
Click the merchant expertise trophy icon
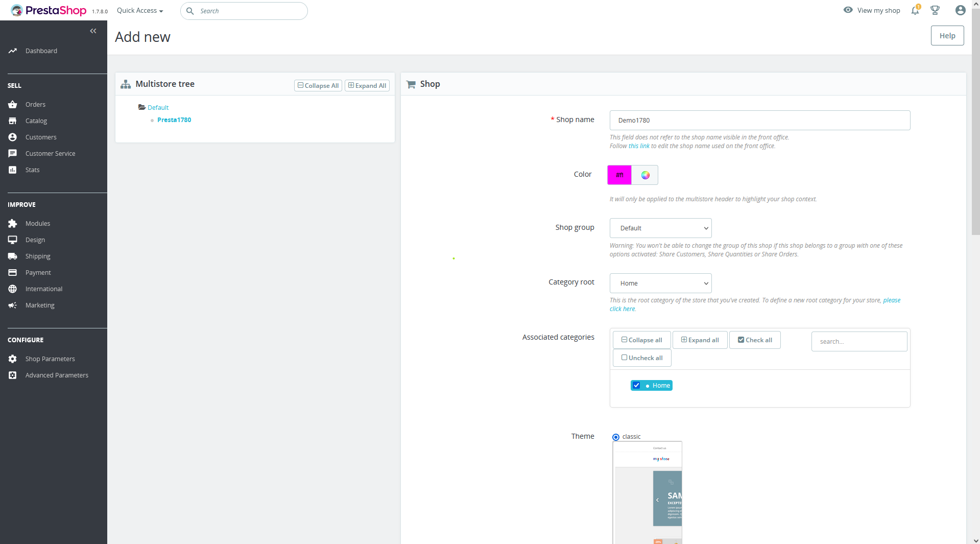pyautogui.click(x=935, y=10)
